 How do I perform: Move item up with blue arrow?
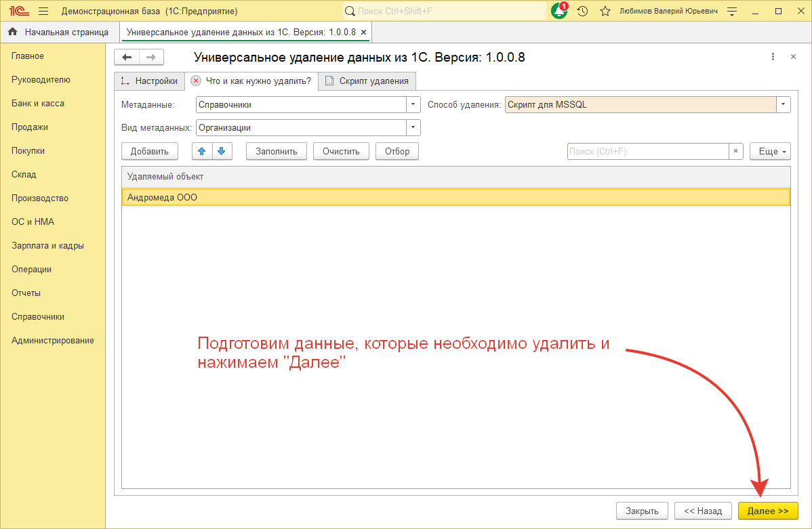click(x=202, y=151)
